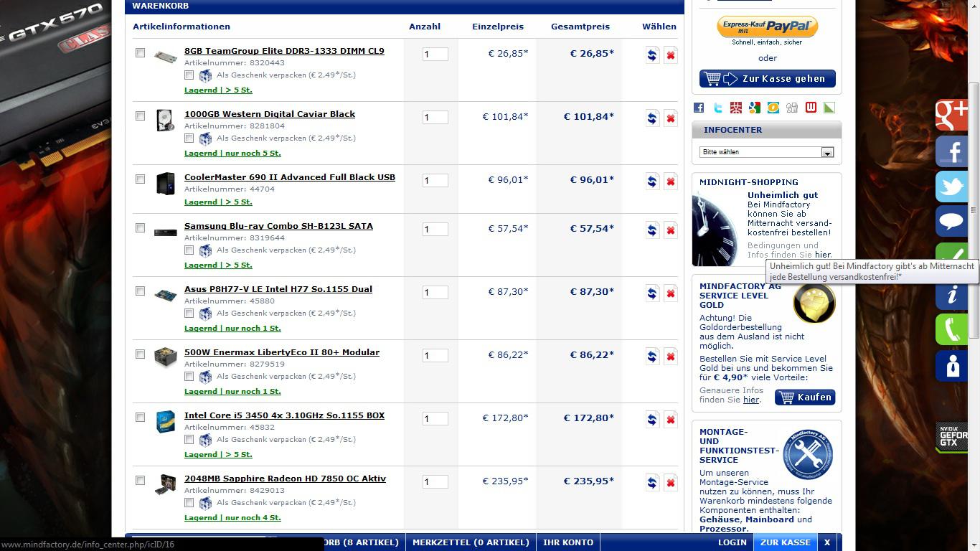Image resolution: width=980 pixels, height=551 pixels.
Task: Open the Intel Core i5 3450 product link
Action: coord(284,415)
